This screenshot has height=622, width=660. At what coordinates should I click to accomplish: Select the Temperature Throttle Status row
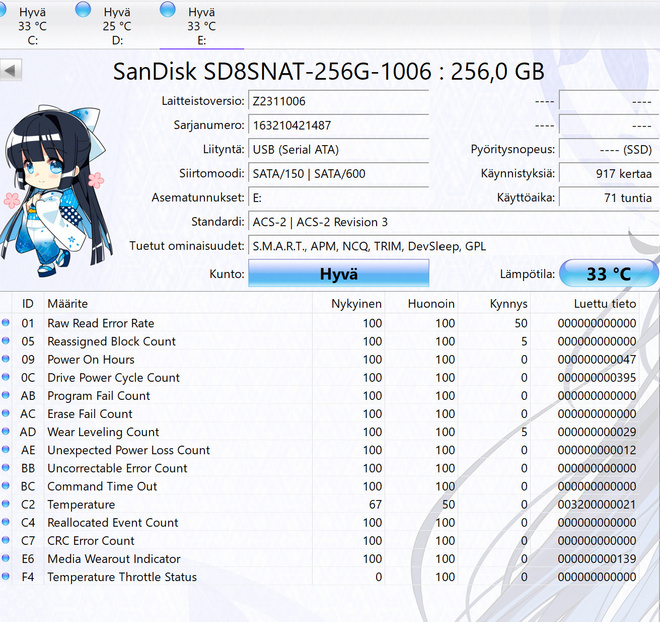click(320, 576)
